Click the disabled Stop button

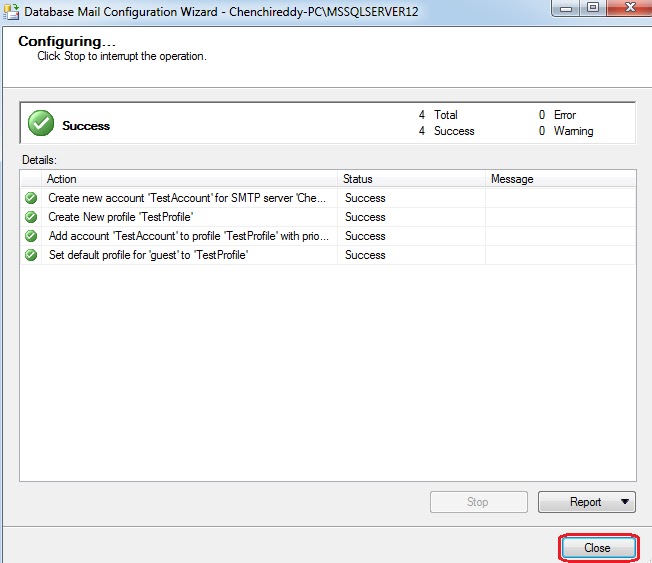click(x=479, y=502)
